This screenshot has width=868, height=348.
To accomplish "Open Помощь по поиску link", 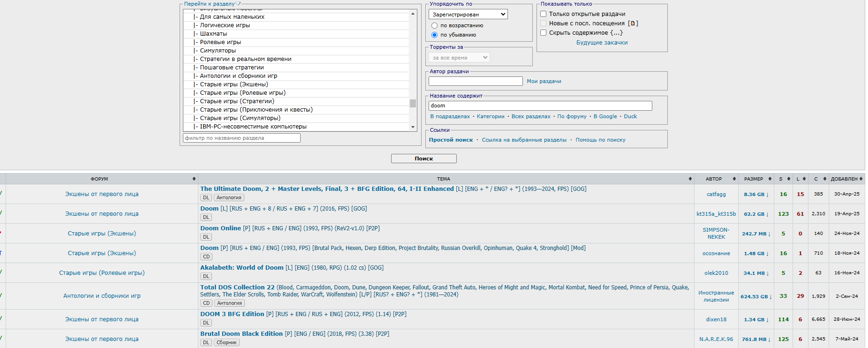I will pyautogui.click(x=600, y=140).
